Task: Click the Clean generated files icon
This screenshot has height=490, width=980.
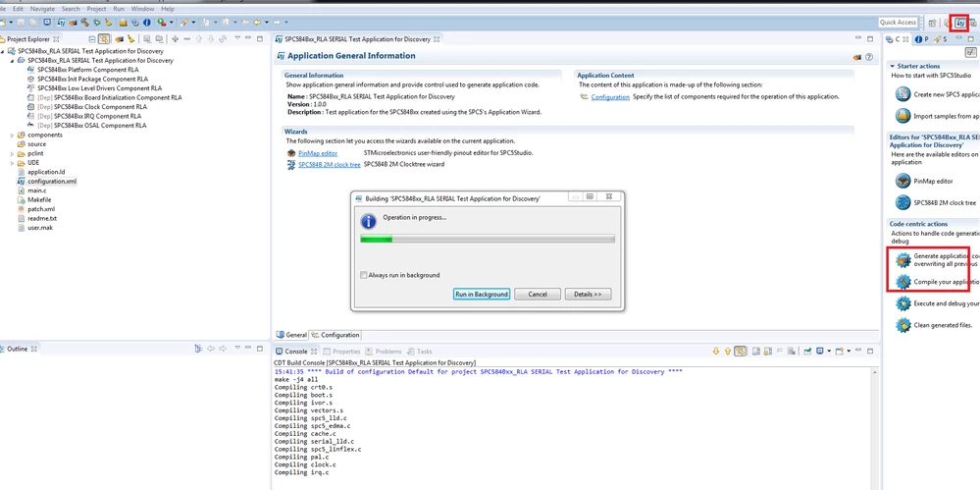Action: (903, 325)
